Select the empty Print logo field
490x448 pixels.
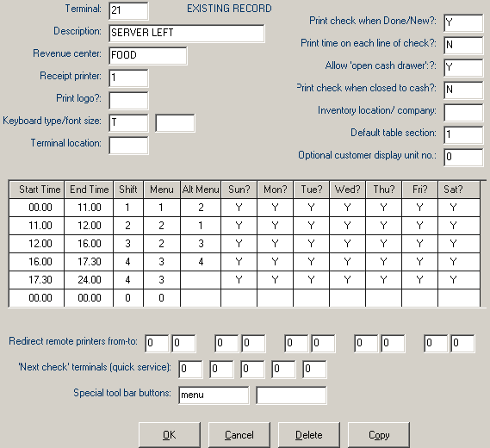(128, 100)
